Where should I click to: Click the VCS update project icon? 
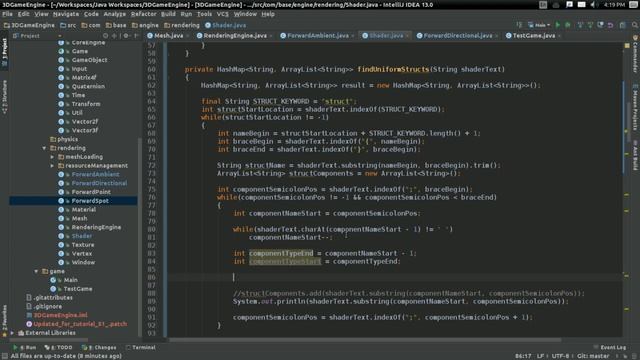(x=580, y=25)
